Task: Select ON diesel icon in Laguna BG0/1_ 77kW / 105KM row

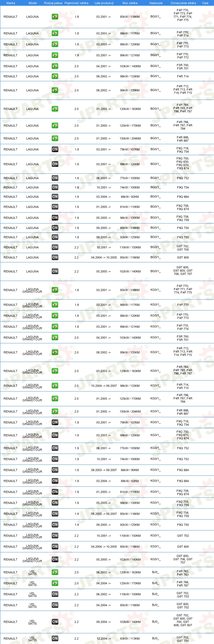Action: tap(55, 178)
